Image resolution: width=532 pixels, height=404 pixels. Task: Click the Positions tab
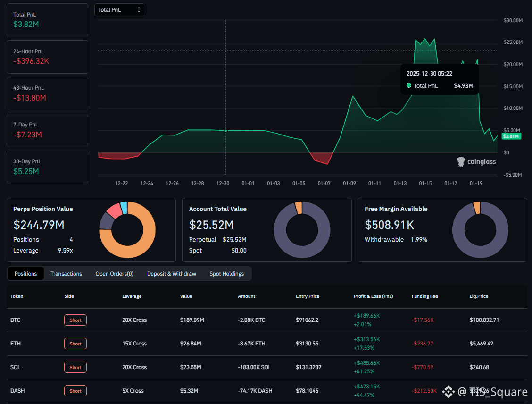tap(25, 274)
